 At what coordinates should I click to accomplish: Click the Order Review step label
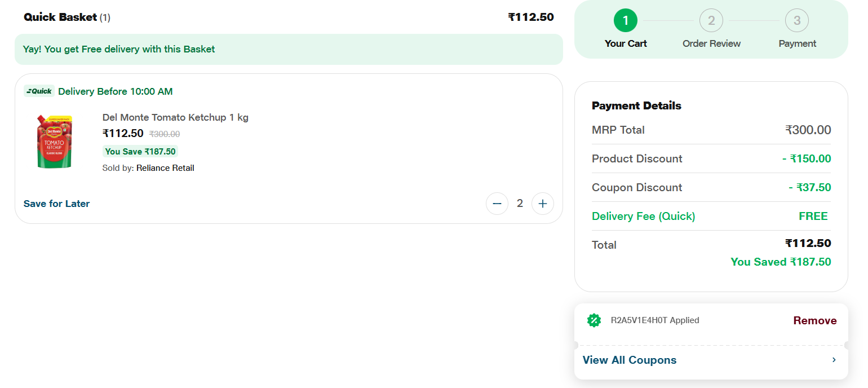tap(711, 43)
